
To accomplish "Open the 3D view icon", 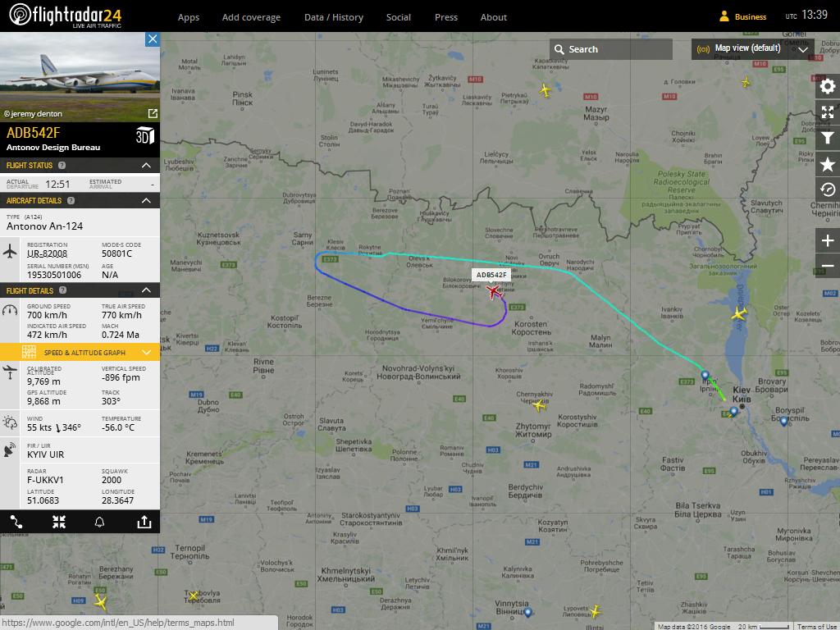I will (144, 136).
